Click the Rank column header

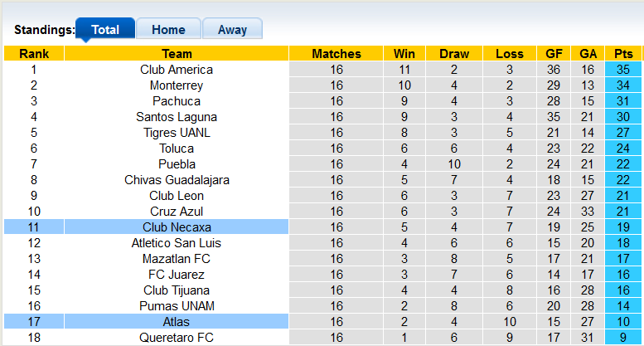pyautogui.click(x=34, y=54)
